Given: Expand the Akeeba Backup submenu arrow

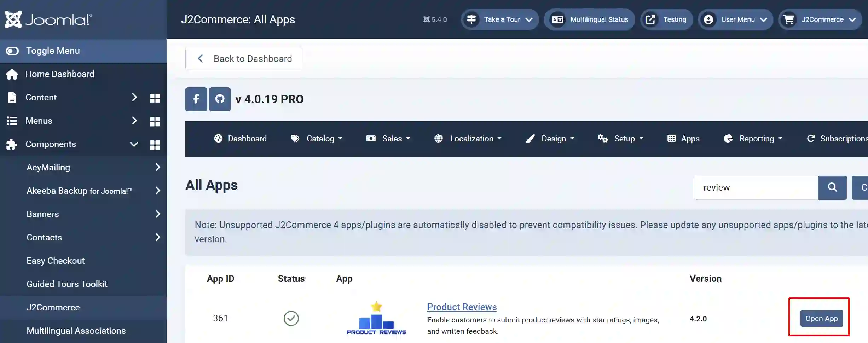Looking at the screenshot, I should (158, 191).
